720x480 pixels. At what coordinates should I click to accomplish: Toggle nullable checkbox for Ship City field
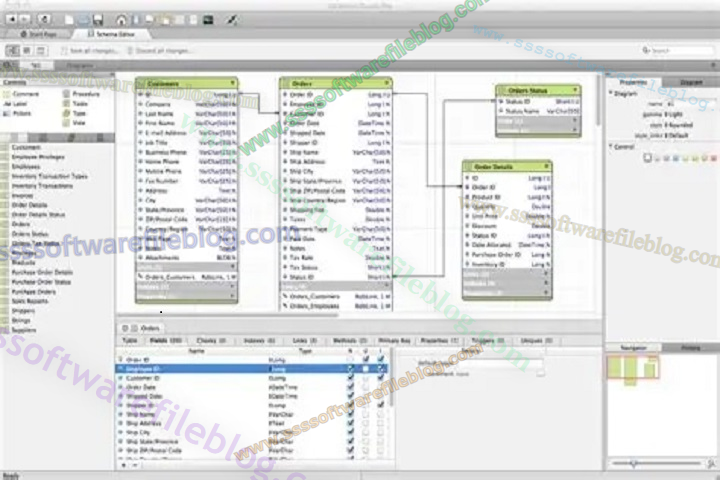tap(350, 432)
